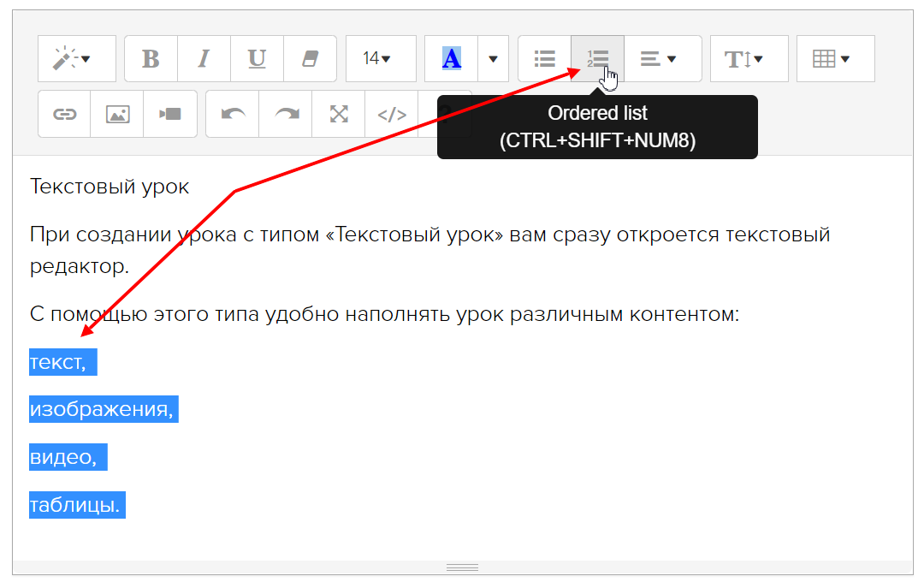Undo the last edit
The image size is (924, 582).
pos(232,114)
